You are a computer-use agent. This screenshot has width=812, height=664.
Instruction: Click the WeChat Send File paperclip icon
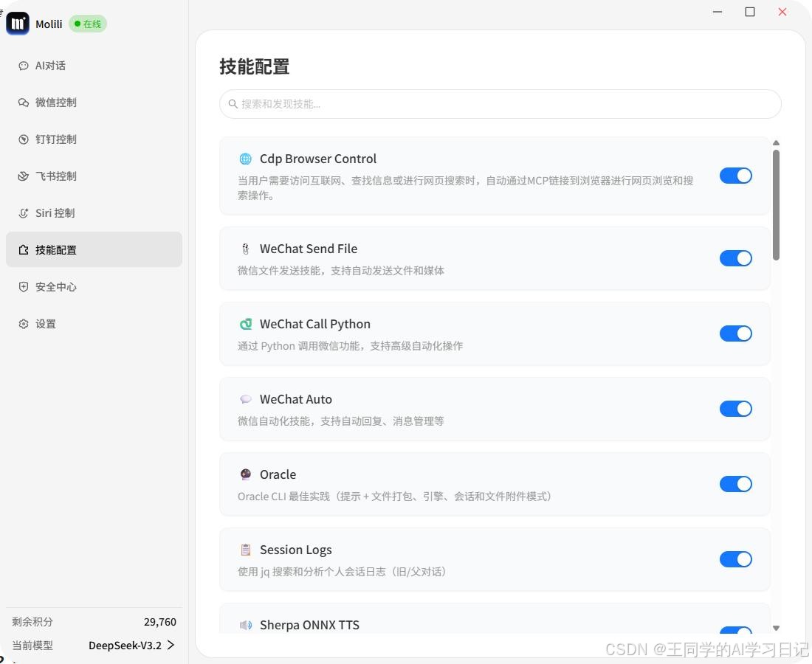coord(246,249)
